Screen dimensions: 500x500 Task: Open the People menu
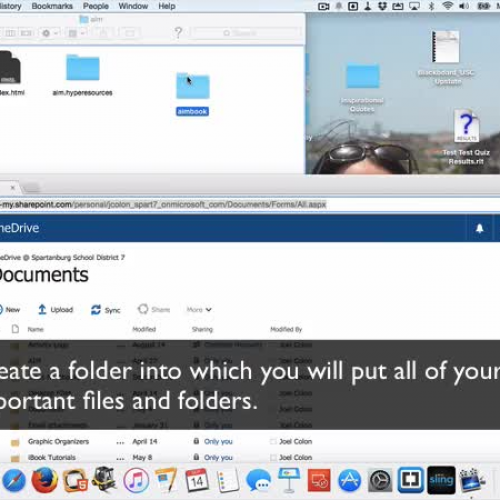(x=96, y=6)
